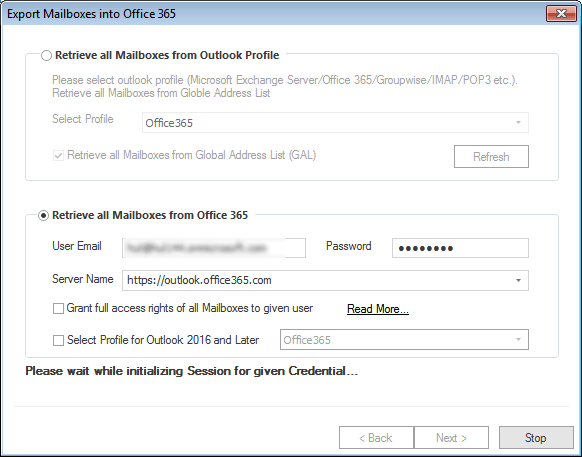The image size is (582, 457).
Task: Close the Export Mailboxes dialog window
Action: (x=561, y=14)
